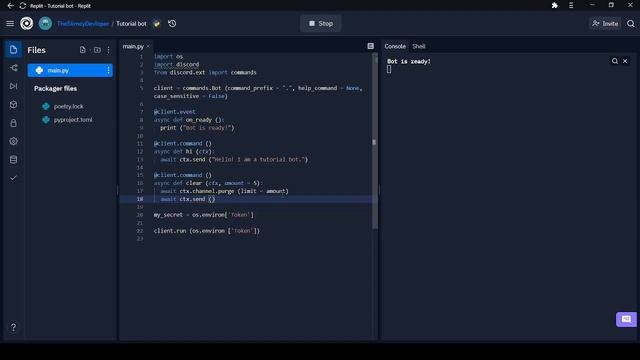
Task: Click the 'import discord' code line
Action: (x=176, y=64)
